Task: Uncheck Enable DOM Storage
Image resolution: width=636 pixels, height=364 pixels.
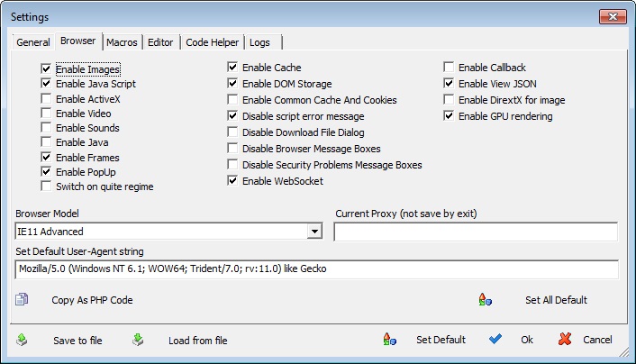Action: (232, 83)
